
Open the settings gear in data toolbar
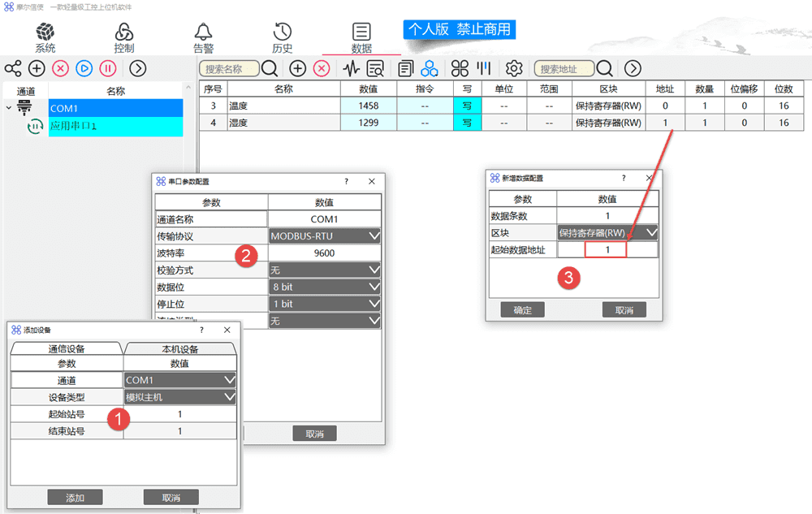[514, 68]
